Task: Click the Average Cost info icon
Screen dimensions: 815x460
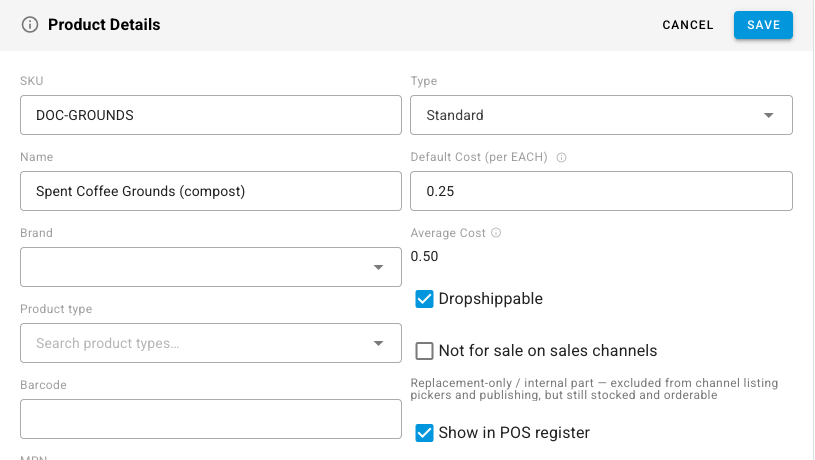Action: pos(496,233)
